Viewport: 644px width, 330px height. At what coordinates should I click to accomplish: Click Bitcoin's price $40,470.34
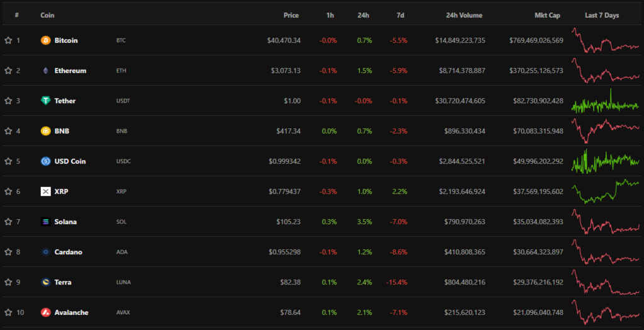tap(284, 40)
